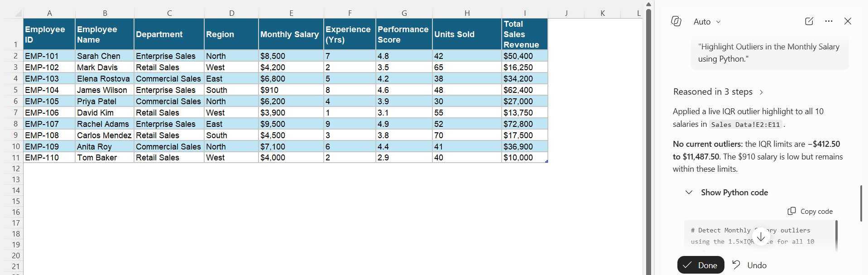Image resolution: width=868 pixels, height=275 pixels.
Task: Click the Copilot logo icon in the pane
Action: 676,21
